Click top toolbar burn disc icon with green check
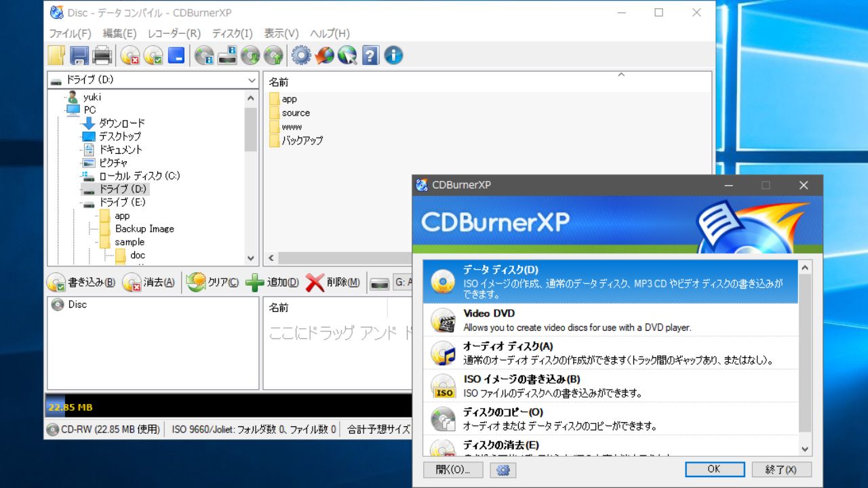868x488 pixels. point(153,55)
